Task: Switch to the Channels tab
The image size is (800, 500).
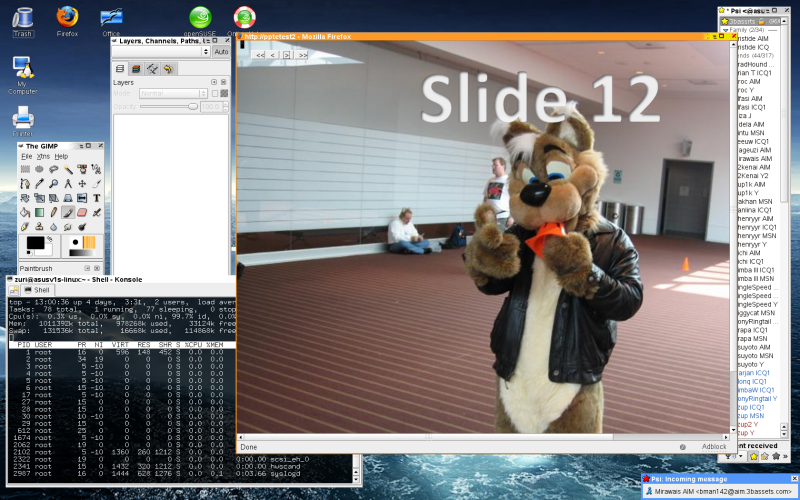Action: coord(136,69)
